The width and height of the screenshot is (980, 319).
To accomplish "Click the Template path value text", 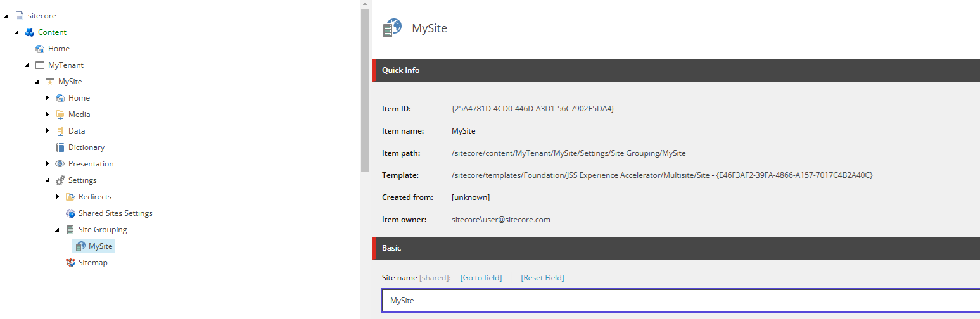I will click(x=662, y=175).
